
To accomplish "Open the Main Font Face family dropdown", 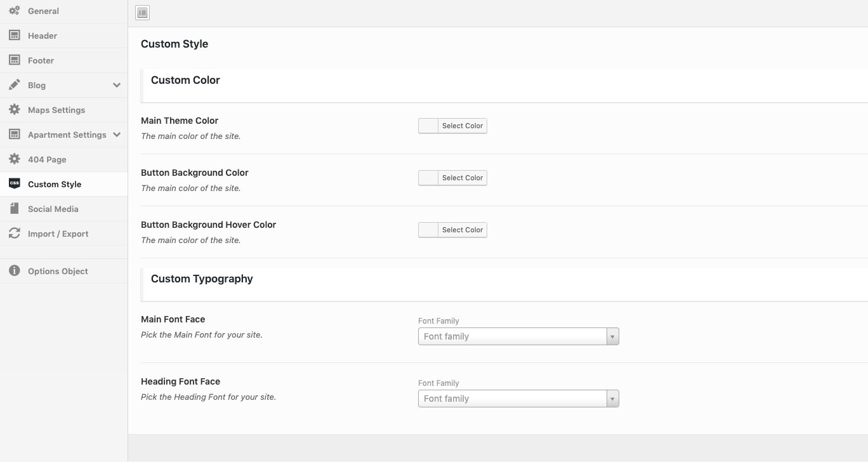I will click(518, 336).
